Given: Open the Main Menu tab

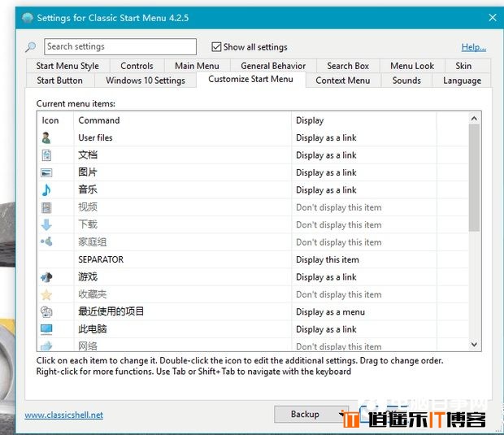Looking at the screenshot, I should 197,66.
